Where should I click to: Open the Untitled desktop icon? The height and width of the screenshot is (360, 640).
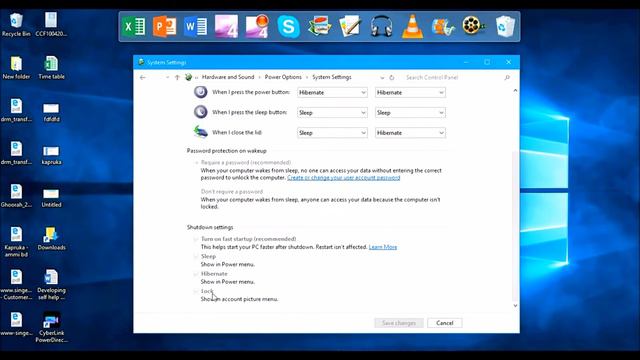[x=51, y=198]
